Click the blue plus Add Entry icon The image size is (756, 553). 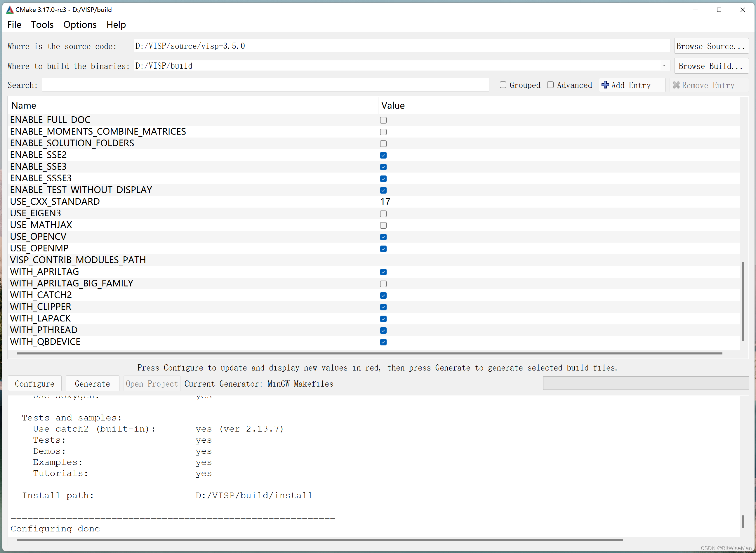[605, 85]
